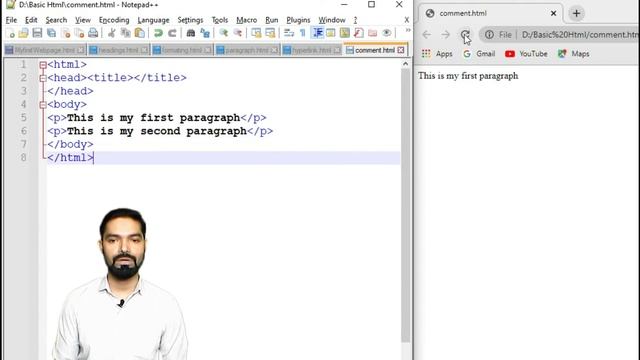The width and height of the screenshot is (640, 360).
Task: Click the Copy toolbar icon
Action: click(x=126, y=33)
